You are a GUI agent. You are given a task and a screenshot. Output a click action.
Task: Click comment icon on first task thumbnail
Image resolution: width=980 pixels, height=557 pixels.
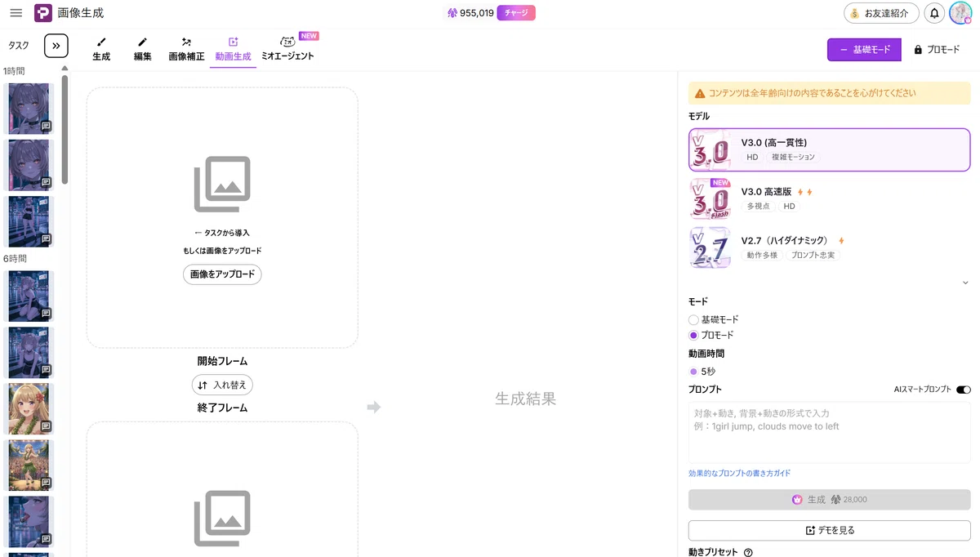[x=47, y=127]
